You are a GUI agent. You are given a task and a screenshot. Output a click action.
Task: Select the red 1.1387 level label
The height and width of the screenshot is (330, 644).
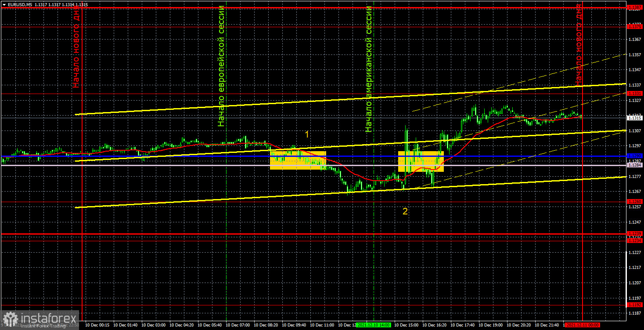click(x=635, y=7)
